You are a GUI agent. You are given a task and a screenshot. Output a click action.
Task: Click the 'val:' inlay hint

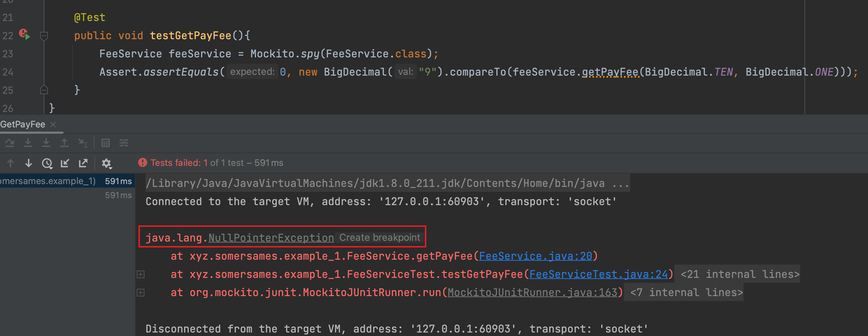coord(406,72)
